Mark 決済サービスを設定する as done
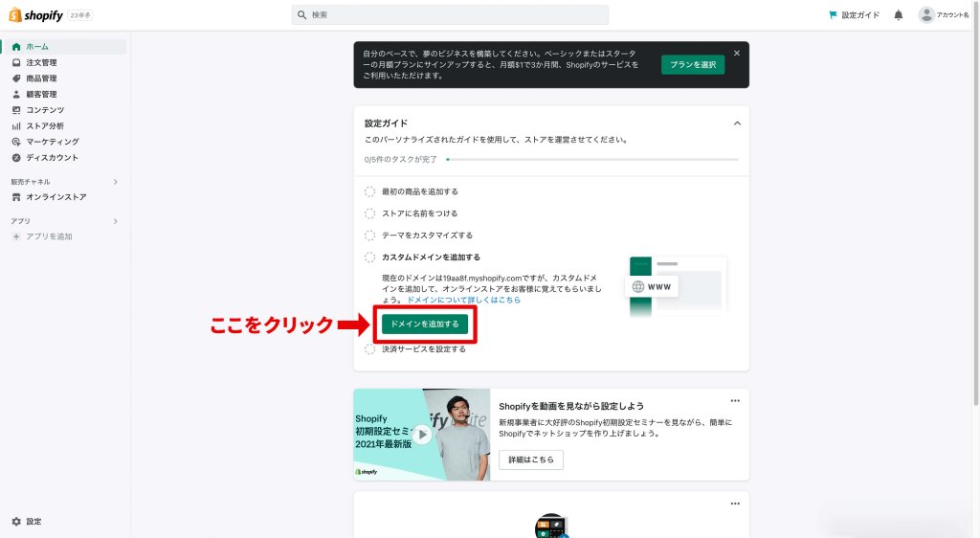980x538 pixels. (x=370, y=348)
